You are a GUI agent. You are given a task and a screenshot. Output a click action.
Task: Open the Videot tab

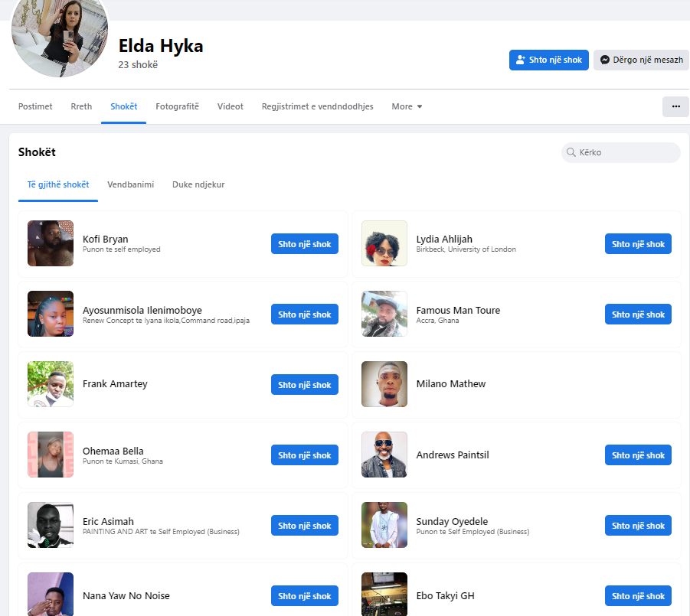(230, 106)
